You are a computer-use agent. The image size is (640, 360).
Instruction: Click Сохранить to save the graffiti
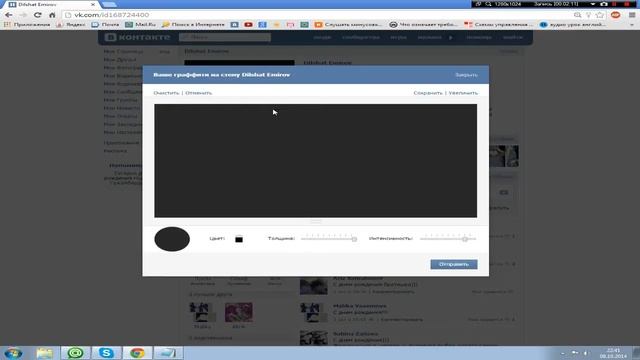click(428, 93)
